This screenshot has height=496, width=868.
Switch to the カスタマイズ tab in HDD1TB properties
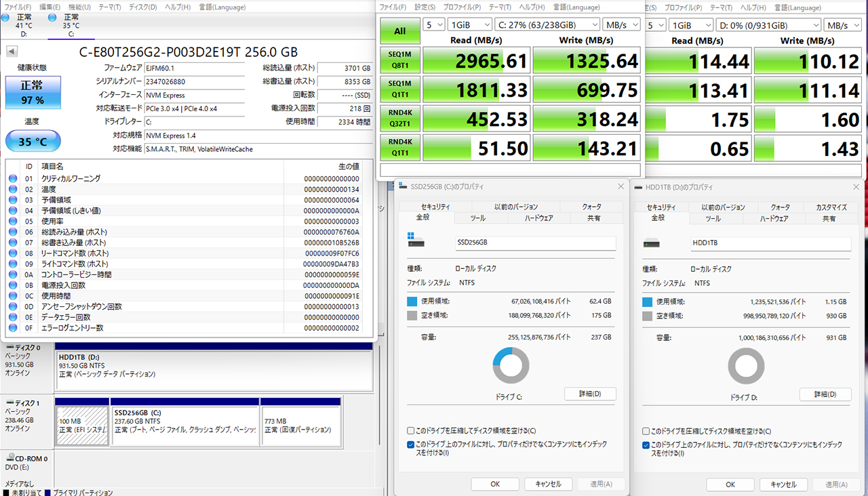pos(831,207)
